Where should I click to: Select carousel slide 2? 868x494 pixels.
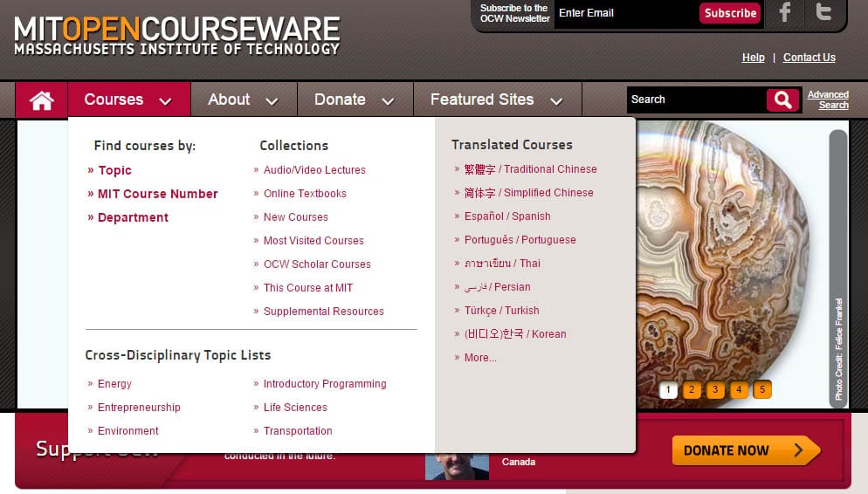pyautogui.click(x=692, y=389)
